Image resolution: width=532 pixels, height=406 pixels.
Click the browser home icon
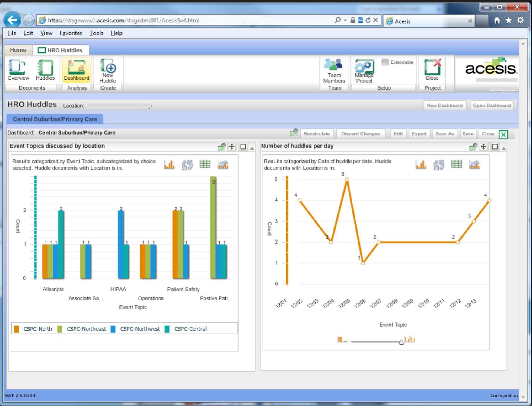point(497,20)
